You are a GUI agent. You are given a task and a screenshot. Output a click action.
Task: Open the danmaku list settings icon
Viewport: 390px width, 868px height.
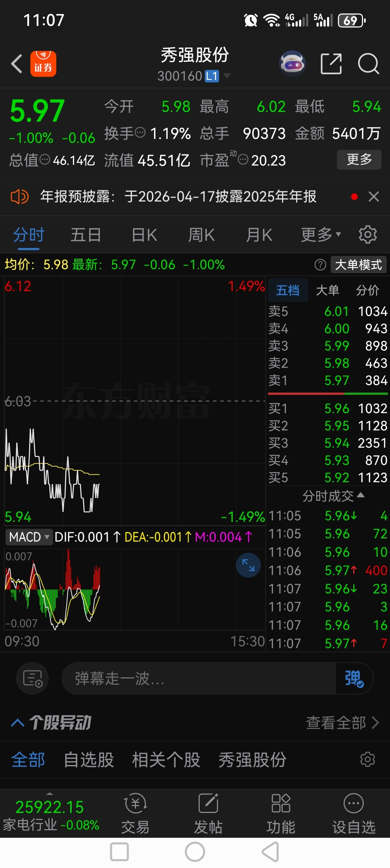(32, 678)
